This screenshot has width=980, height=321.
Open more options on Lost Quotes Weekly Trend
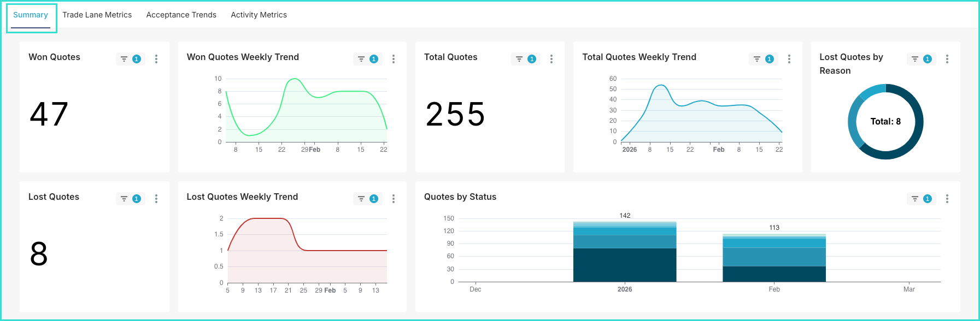click(394, 199)
